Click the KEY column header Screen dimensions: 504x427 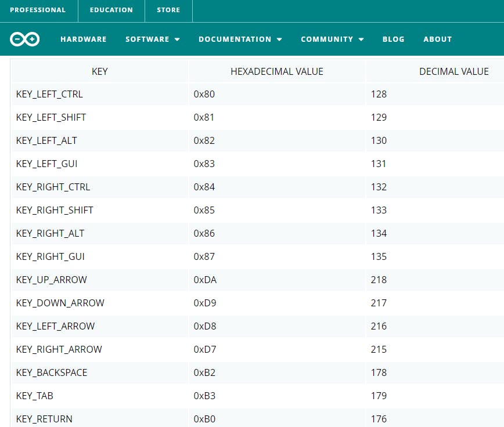point(100,71)
